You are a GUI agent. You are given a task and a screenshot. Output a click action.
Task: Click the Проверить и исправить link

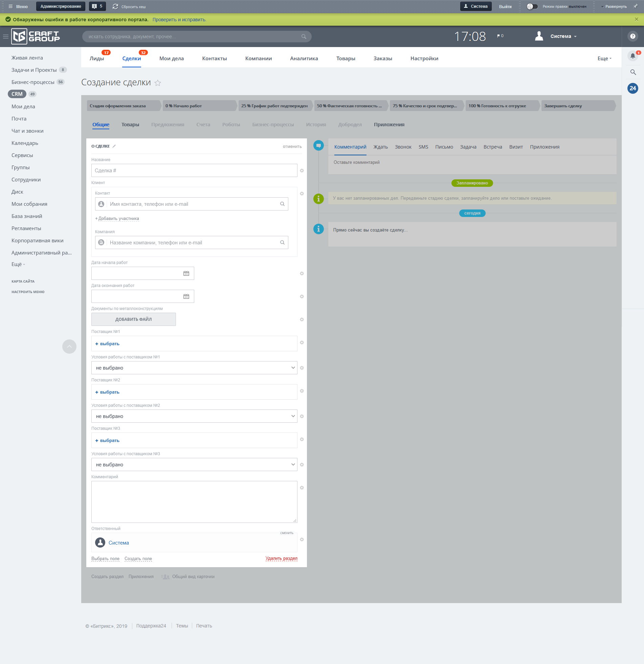pyautogui.click(x=179, y=20)
